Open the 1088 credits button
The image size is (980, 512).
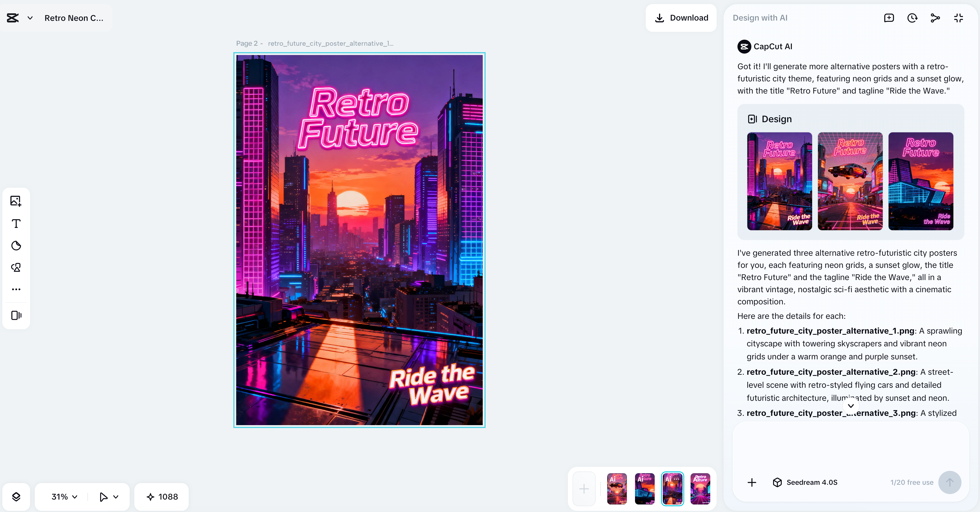[x=161, y=496]
